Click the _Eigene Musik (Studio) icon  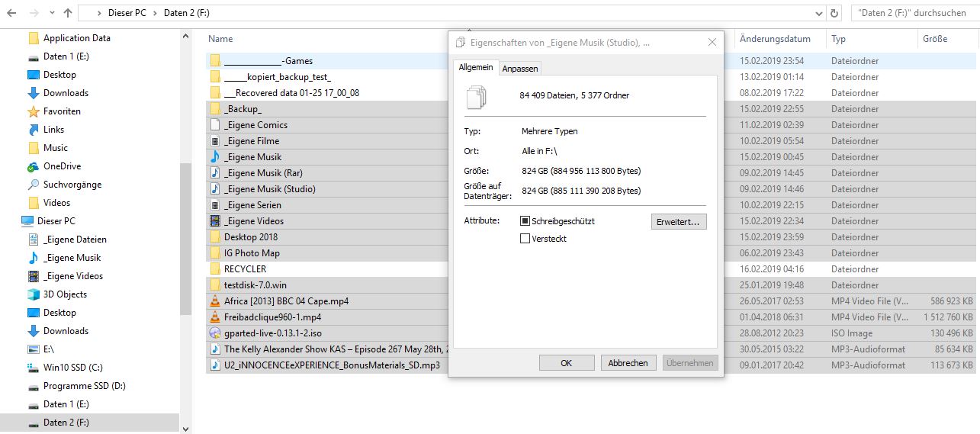[215, 189]
